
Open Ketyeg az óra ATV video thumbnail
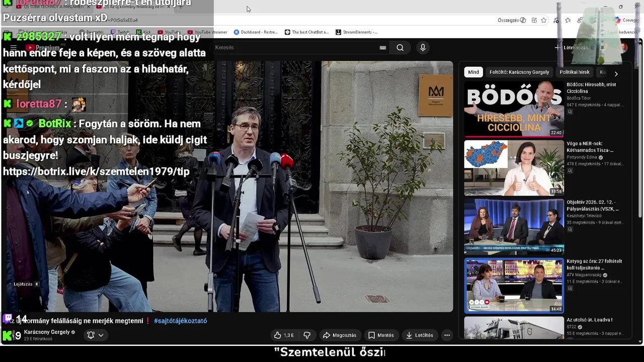click(514, 286)
